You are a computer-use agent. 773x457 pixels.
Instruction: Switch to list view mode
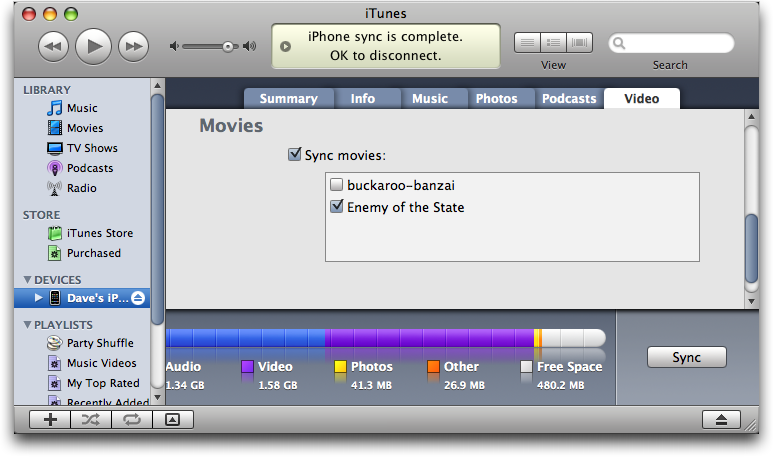point(527,43)
